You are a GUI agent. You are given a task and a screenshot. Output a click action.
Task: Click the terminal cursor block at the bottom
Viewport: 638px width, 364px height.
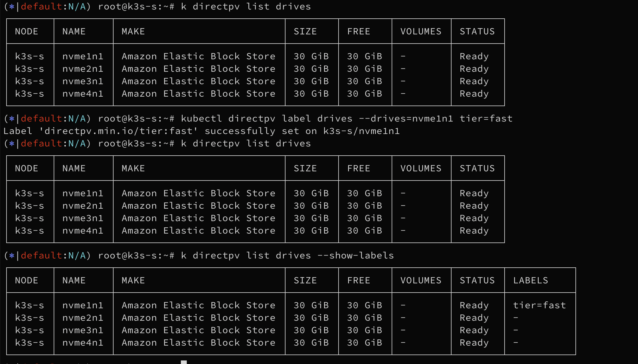click(184, 362)
